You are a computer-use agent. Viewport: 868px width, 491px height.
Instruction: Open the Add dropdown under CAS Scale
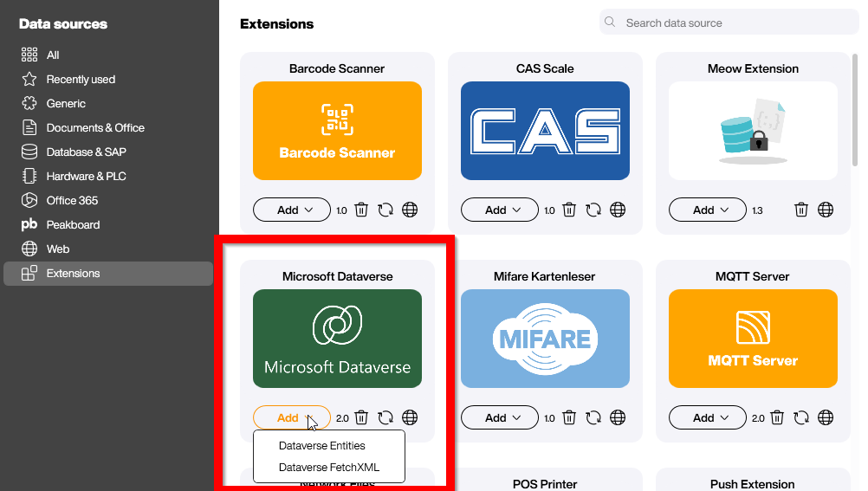click(x=499, y=210)
